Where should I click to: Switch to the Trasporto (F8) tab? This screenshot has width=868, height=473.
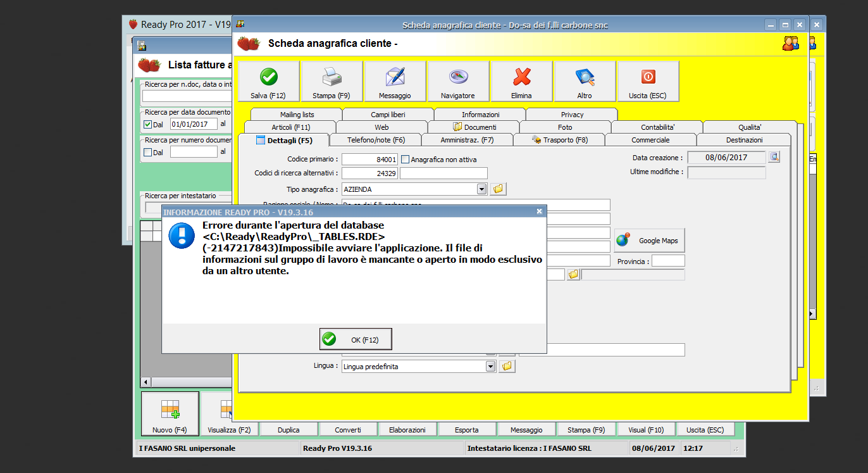(559, 140)
